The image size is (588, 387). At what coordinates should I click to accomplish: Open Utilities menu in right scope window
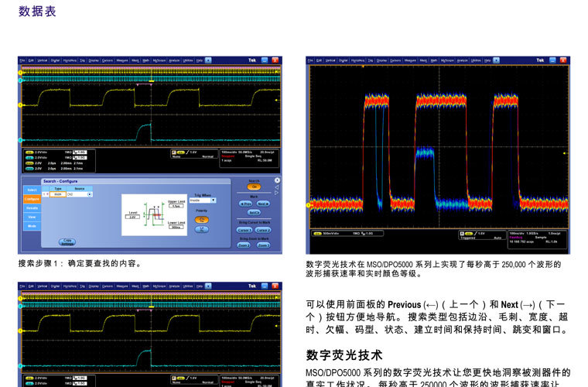pyautogui.click(x=476, y=60)
